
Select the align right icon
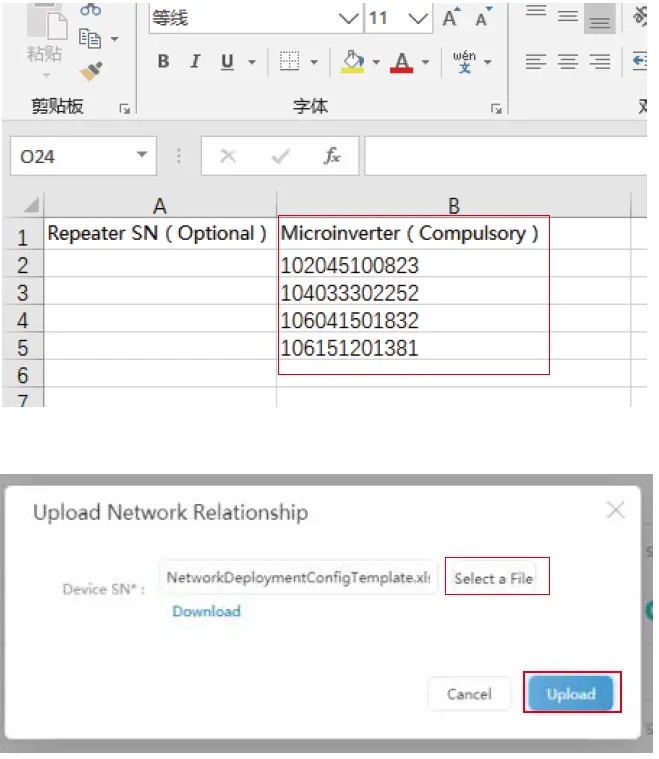(x=600, y=61)
